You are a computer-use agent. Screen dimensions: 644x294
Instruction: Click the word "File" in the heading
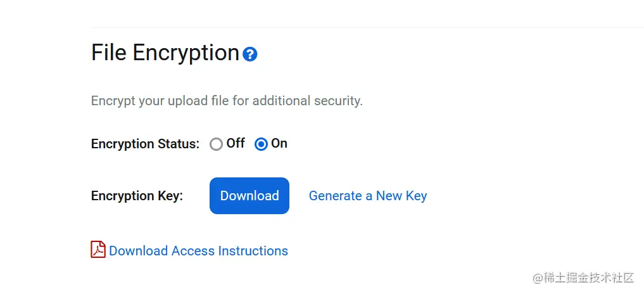coord(109,53)
